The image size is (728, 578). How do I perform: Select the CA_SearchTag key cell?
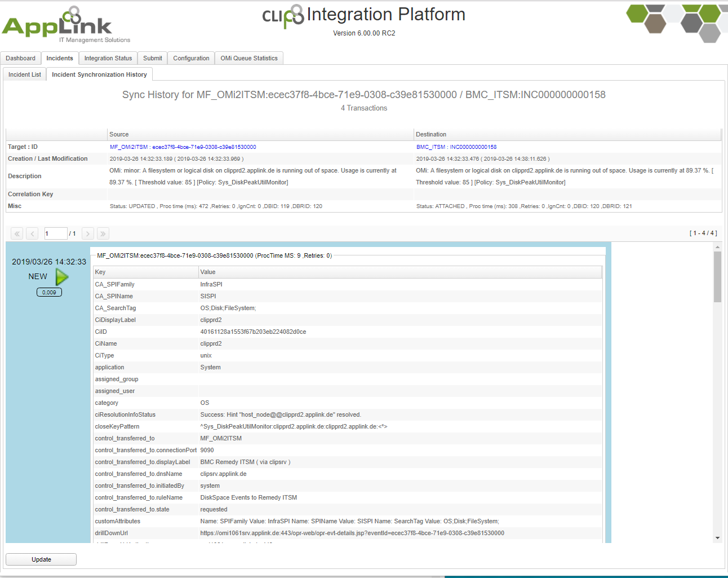click(146, 308)
